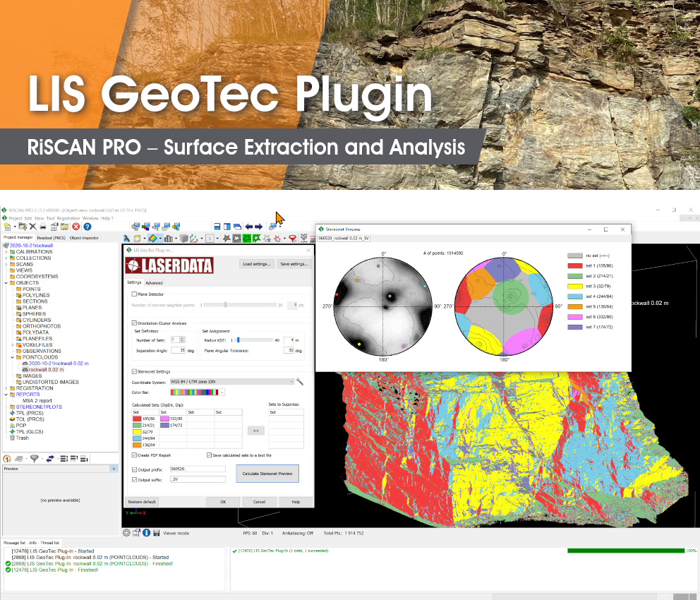
Task: Click the blue left arrow navigation icon
Action: [x=248, y=227]
